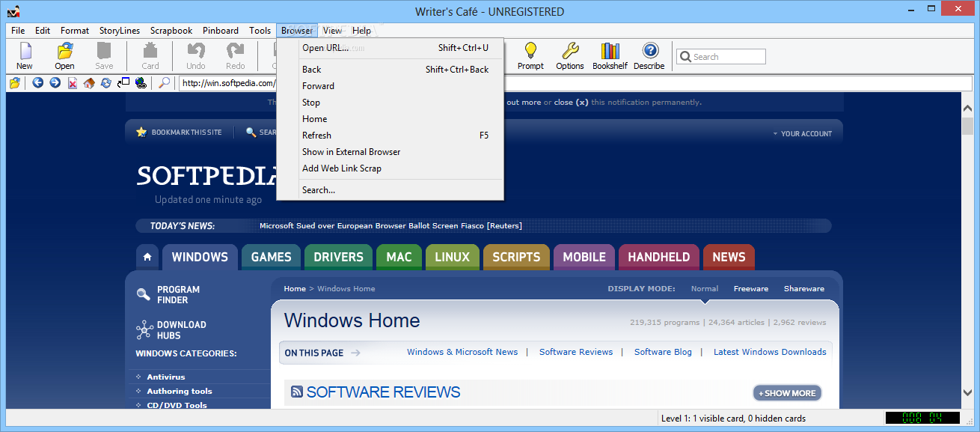Switch to the MAC tab
Viewport: 980px width, 432px height.
click(x=399, y=257)
